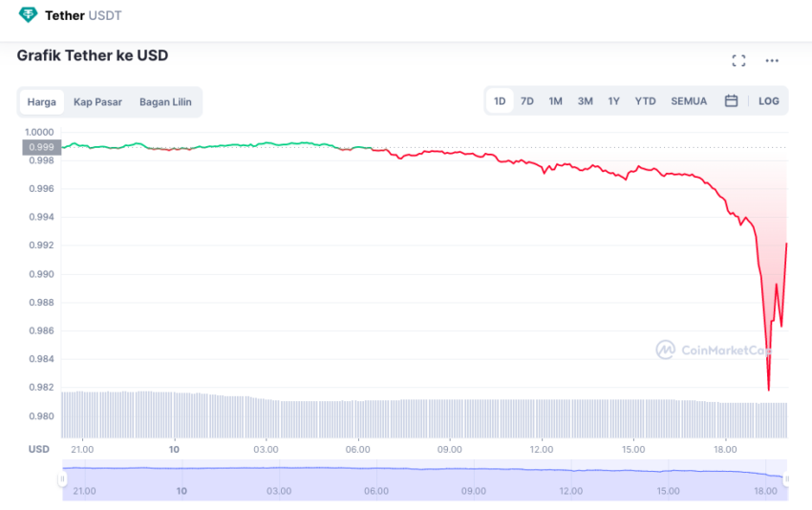Open fullscreen chart view icon
Image resolution: width=812 pixels, height=510 pixels.
click(x=739, y=60)
